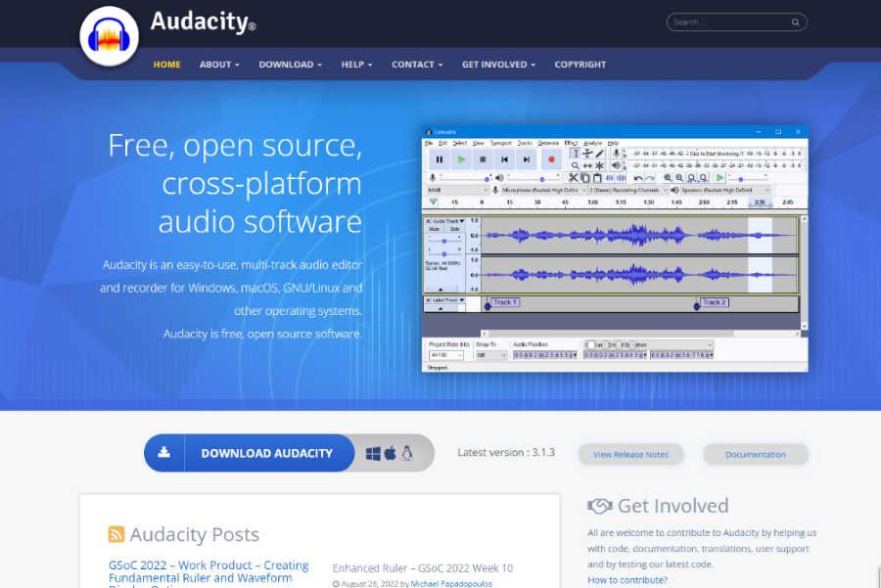The height and width of the screenshot is (588, 881).
Task: Open the Generate menu in Audacity
Action: coord(548,143)
